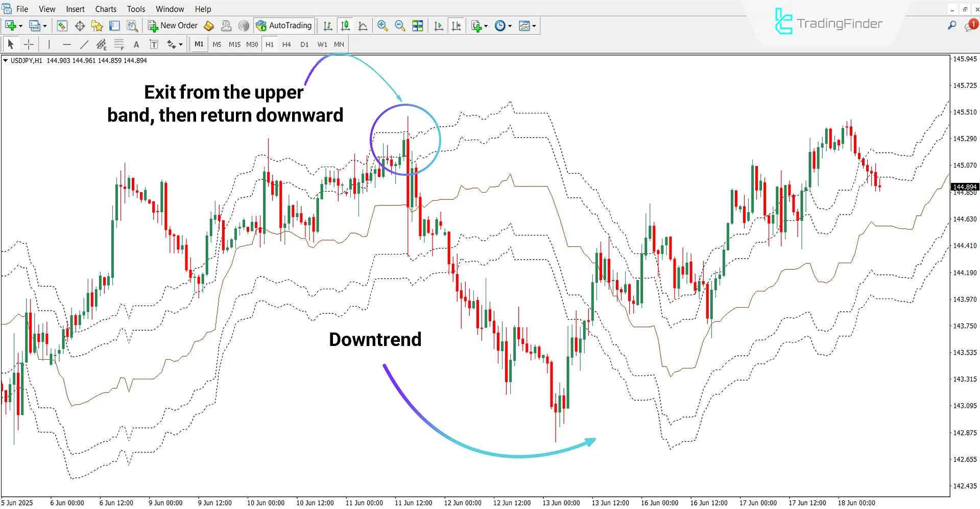Zoom out on the chart
The image size is (980, 509).
(400, 26)
